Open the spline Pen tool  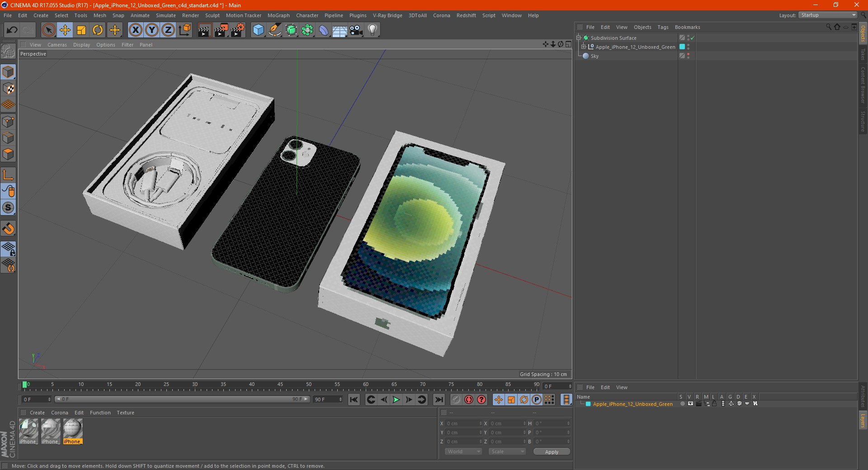coord(274,30)
